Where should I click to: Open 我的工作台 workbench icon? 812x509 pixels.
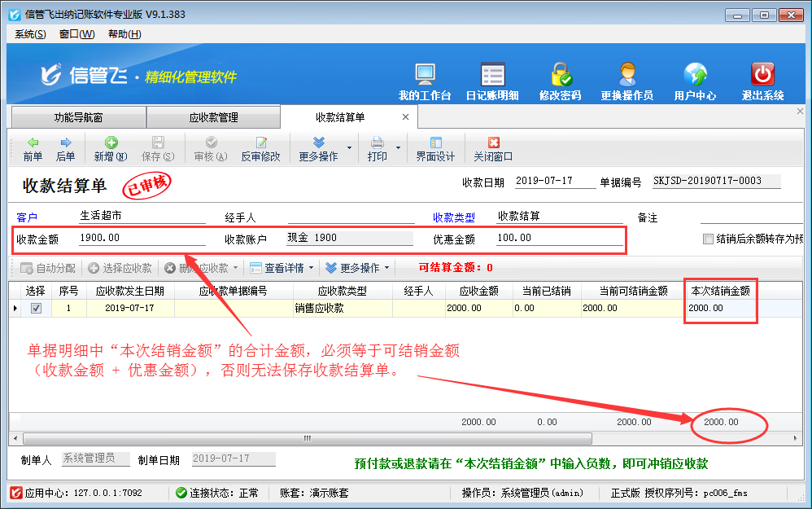tap(425, 81)
